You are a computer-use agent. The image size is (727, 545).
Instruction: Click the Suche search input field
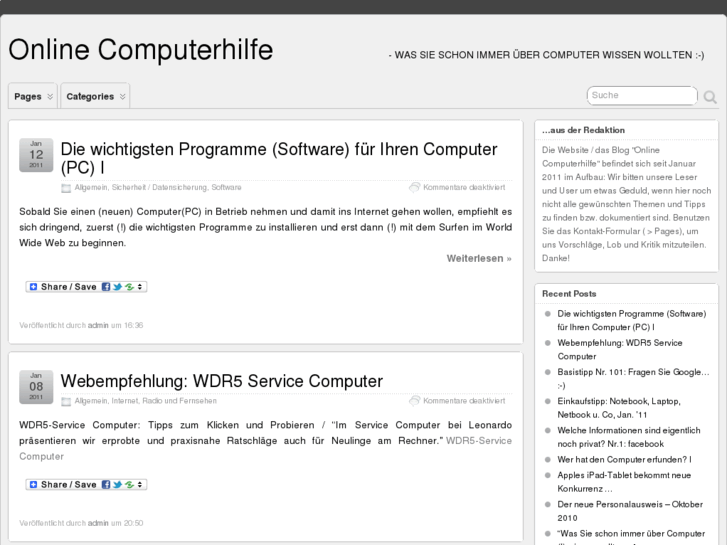point(640,96)
